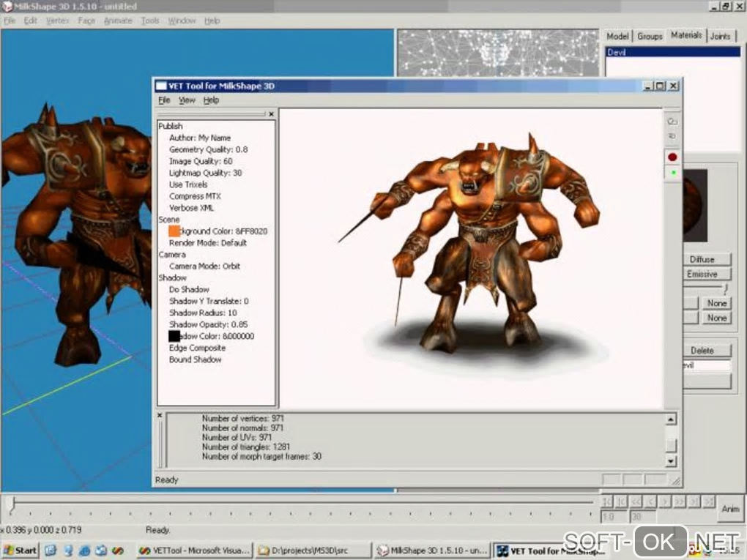Select Devil material in the materials list
The height and width of the screenshot is (560, 747).
[x=673, y=53]
